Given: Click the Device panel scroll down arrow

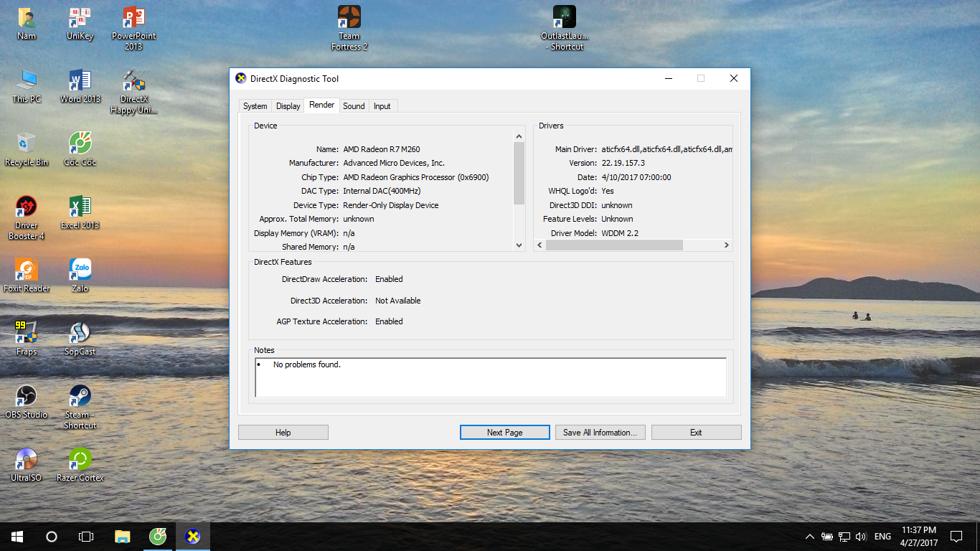Looking at the screenshot, I should [x=519, y=245].
